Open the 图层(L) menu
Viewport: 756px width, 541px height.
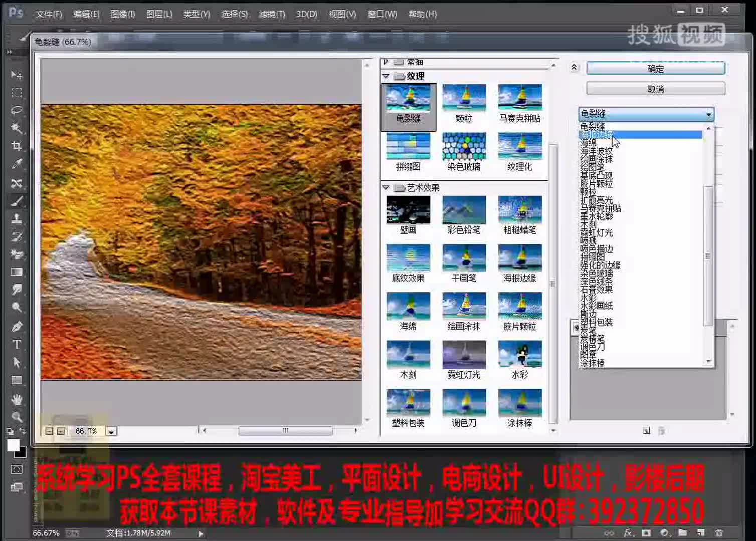pos(159,14)
